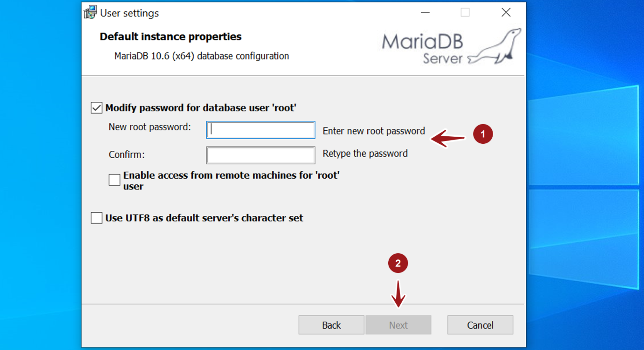Click the red badge labeled 1

tap(483, 134)
